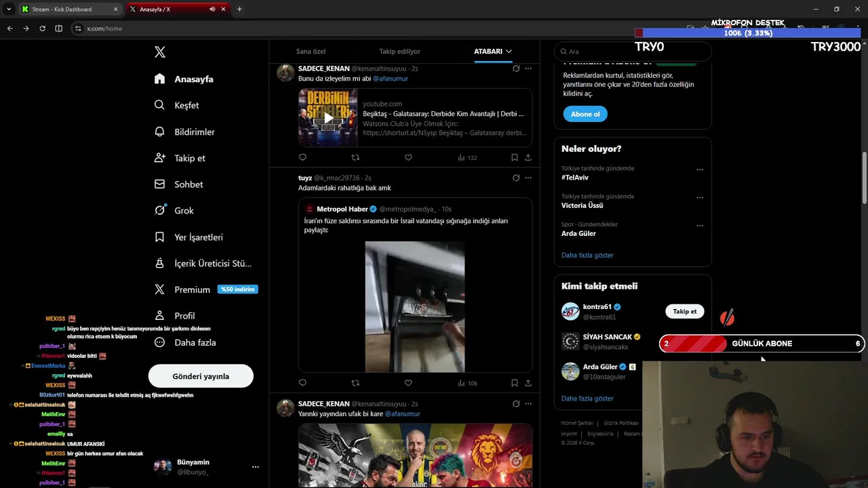Reload the page

click(42, 28)
